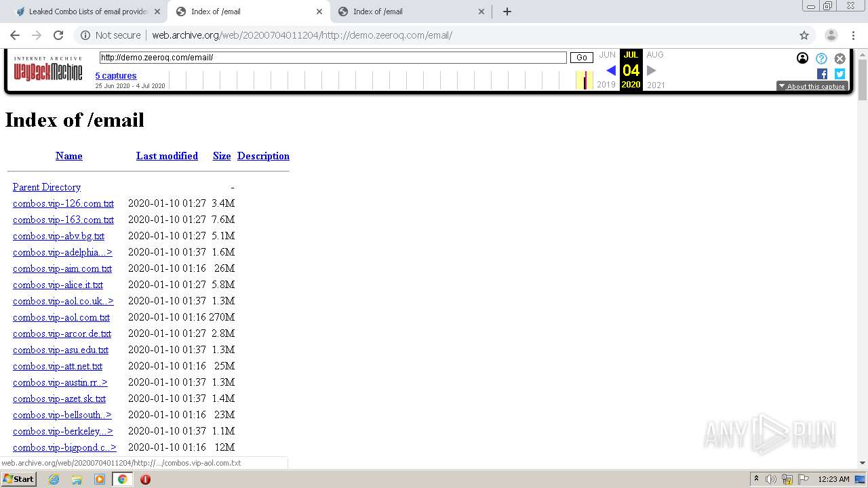Image resolution: width=868 pixels, height=488 pixels.
Task: Reload the current page
Action: [x=58, y=35]
